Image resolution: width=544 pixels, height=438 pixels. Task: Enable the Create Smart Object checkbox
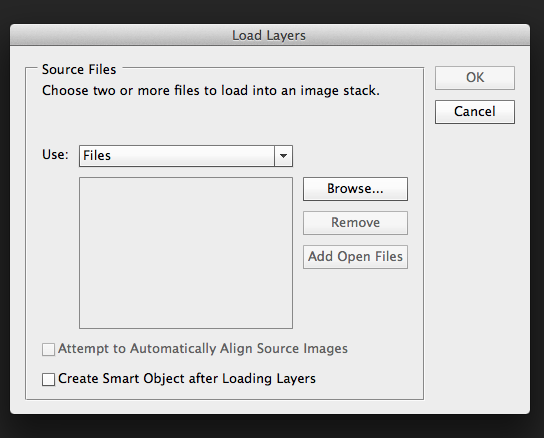click(x=48, y=379)
